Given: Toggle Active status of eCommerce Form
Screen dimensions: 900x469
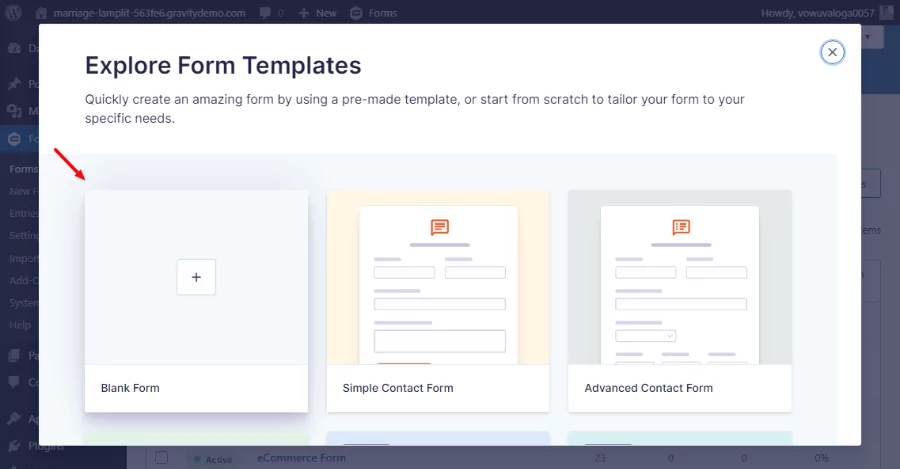Looking at the screenshot, I should point(213,459).
